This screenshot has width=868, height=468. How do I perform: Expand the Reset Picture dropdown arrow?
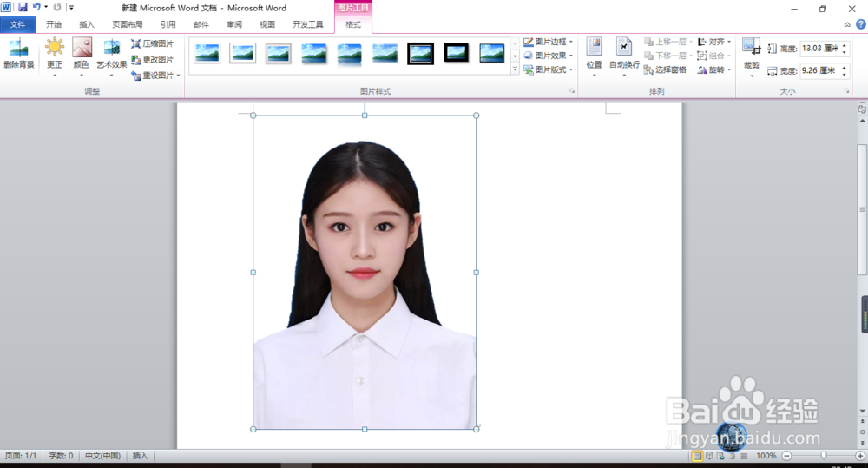178,76
